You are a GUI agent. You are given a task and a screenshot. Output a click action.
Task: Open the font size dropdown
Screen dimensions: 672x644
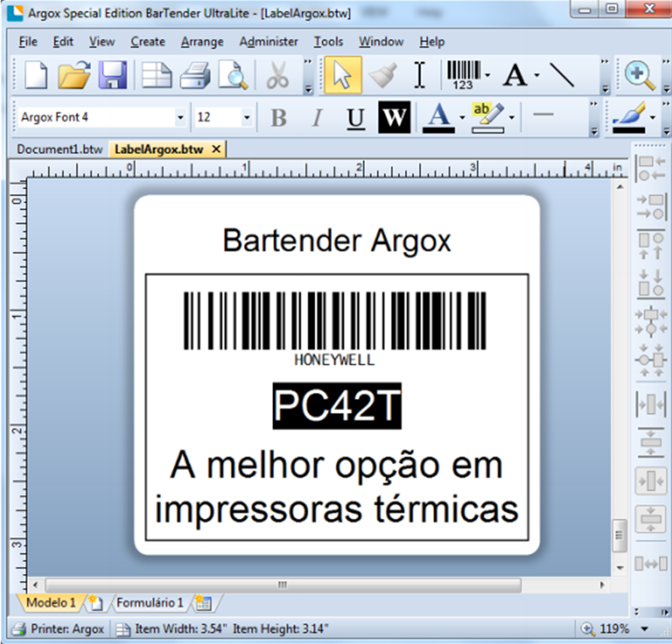coord(246,117)
